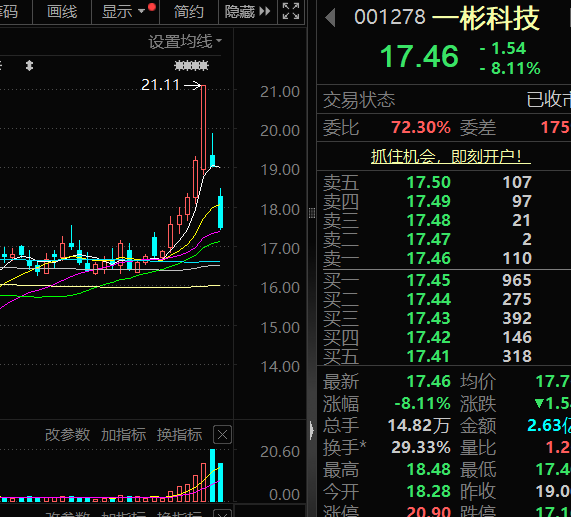Click the 涨幅 value -8.11%
This screenshot has width=571, height=517.
click(x=422, y=403)
